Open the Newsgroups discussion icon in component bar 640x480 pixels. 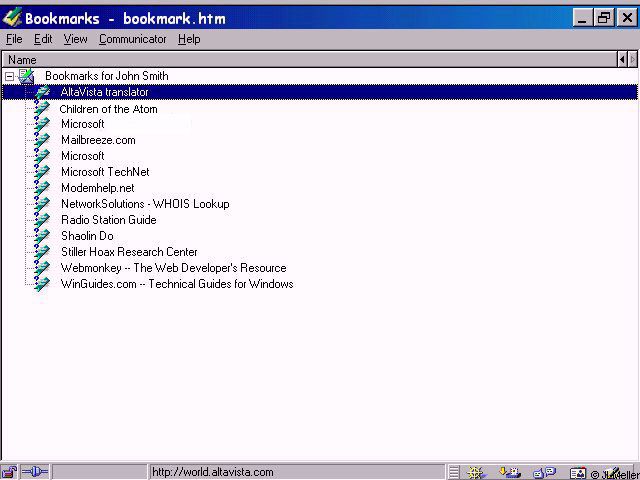click(x=544, y=473)
